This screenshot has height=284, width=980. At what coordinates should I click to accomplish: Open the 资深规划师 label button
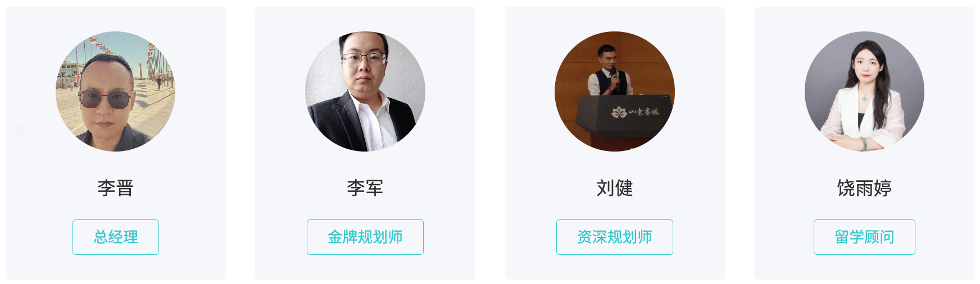click(x=615, y=237)
